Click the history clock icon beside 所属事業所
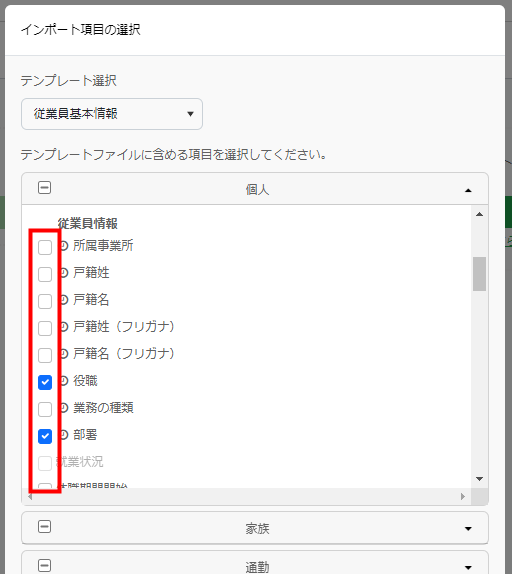Viewport: 512px width, 574px height. 64,246
